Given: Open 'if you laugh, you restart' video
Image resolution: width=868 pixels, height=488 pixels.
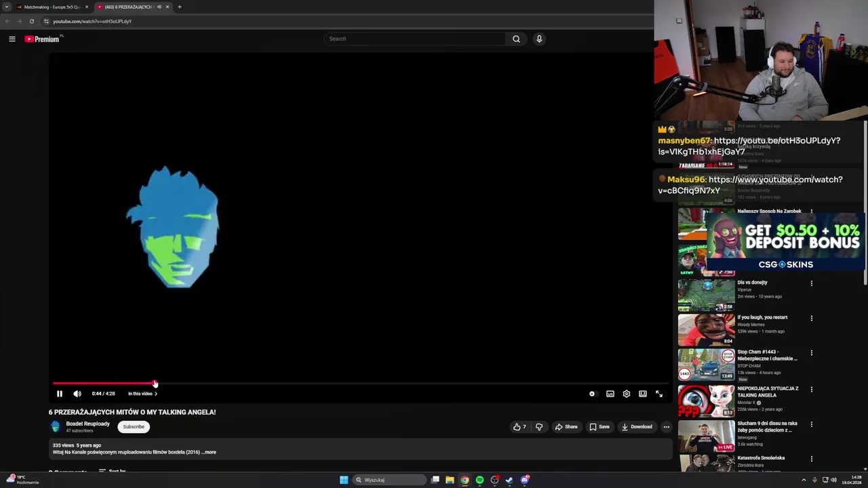Looking at the screenshot, I should (x=706, y=329).
